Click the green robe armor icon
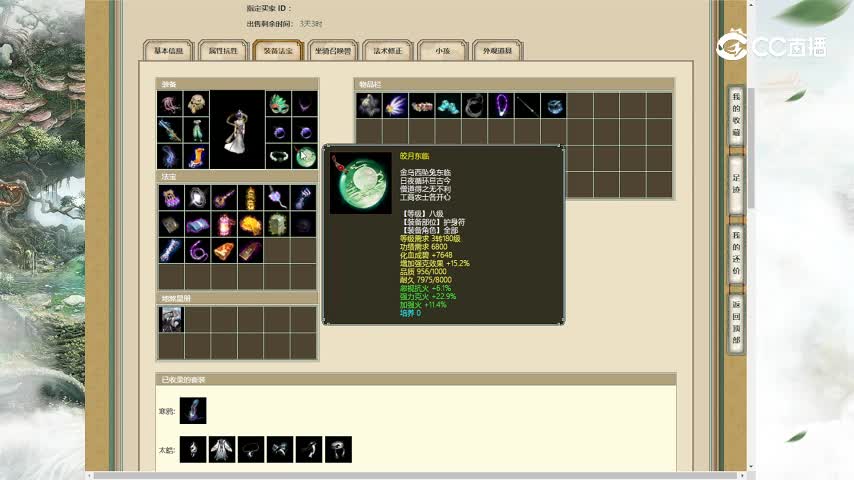Screen dimensions: 854x480 click(196, 130)
